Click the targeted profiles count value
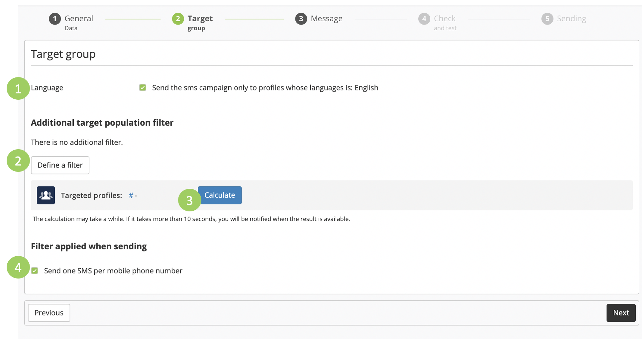644x343 pixels. pos(133,195)
